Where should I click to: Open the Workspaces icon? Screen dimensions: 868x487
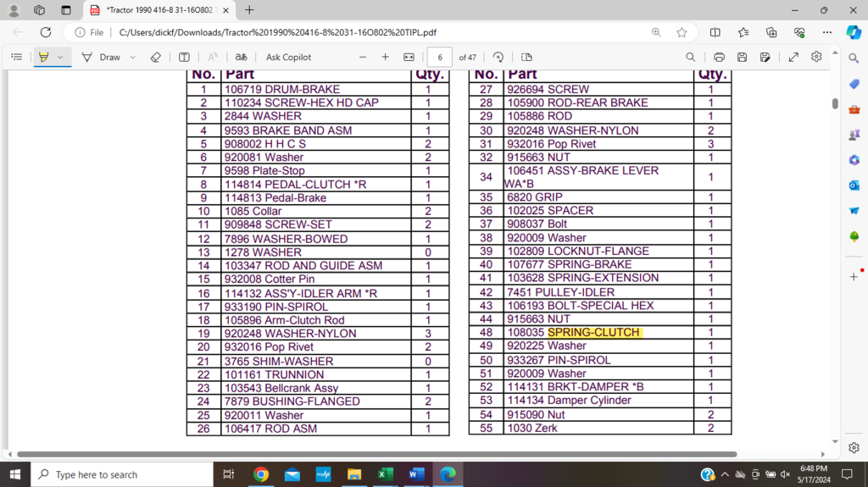click(x=39, y=10)
